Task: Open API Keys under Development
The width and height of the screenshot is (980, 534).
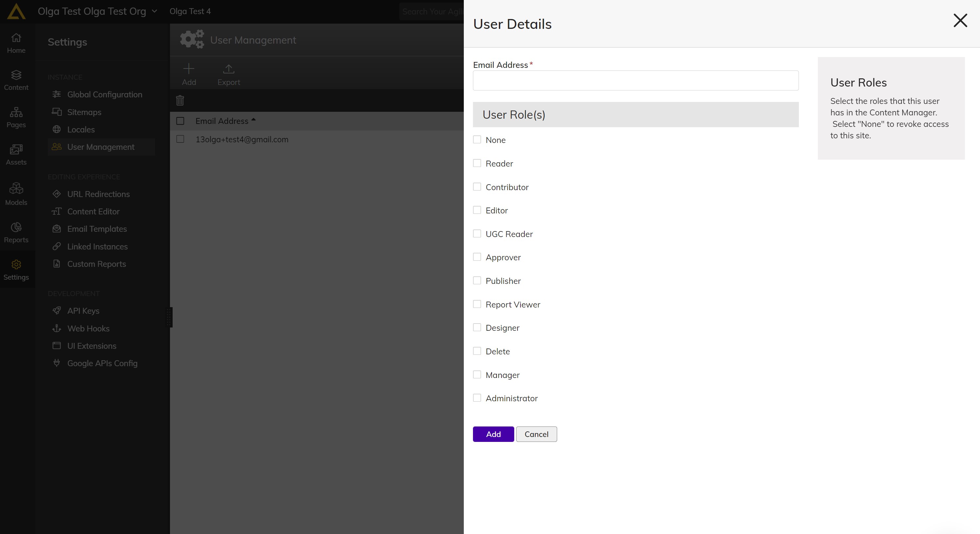Action: (83, 310)
